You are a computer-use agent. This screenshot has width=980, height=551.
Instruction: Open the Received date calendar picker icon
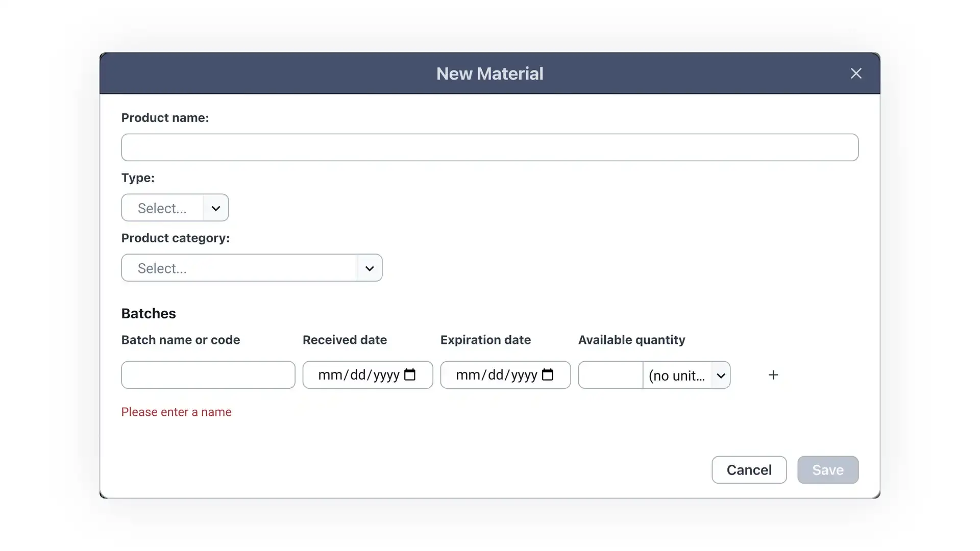click(x=410, y=374)
